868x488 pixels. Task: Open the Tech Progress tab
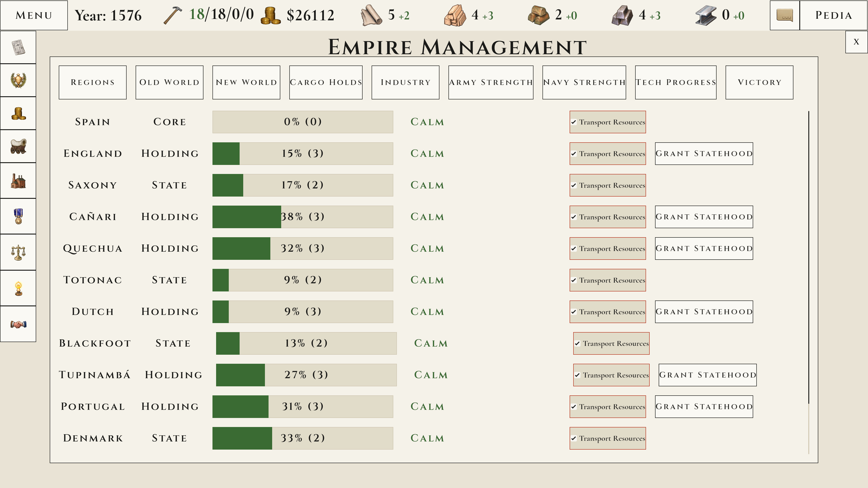676,82
